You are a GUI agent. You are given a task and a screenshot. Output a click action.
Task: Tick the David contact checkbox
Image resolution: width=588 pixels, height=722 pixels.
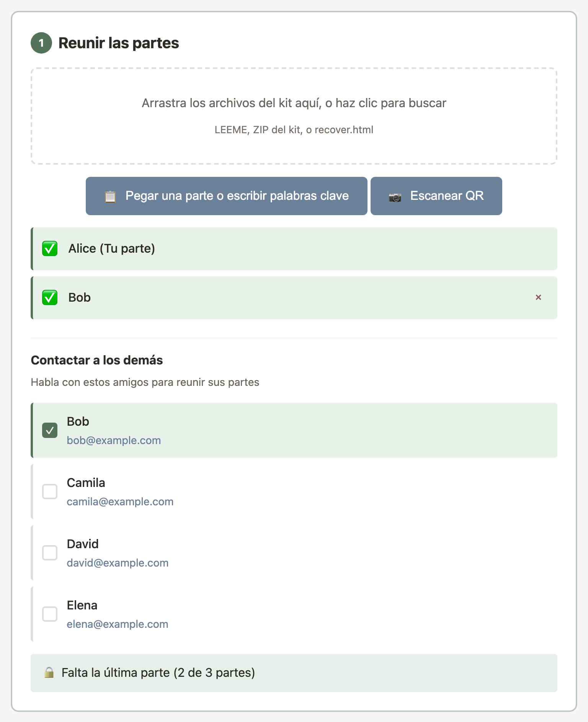(x=50, y=553)
